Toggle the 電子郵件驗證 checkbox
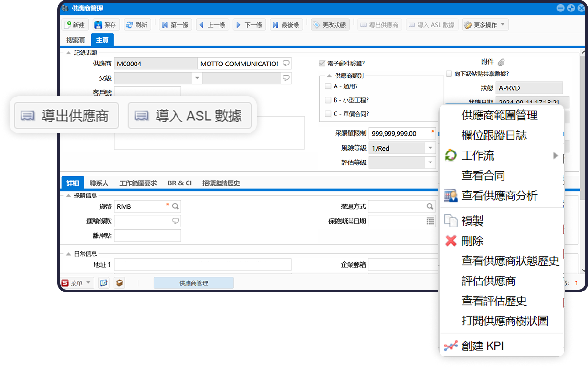588x367 pixels. point(322,63)
